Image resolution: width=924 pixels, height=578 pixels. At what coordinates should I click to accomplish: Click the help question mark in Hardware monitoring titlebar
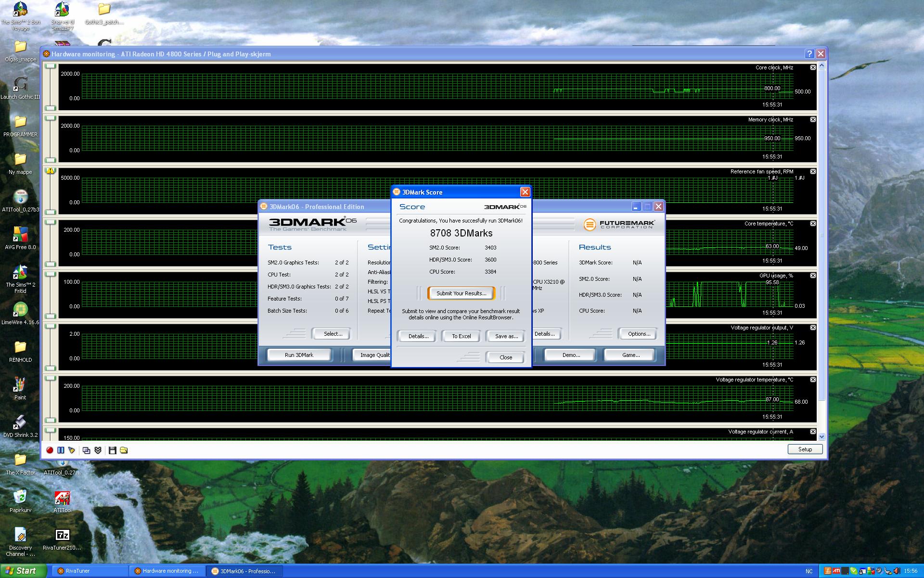pos(809,54)
